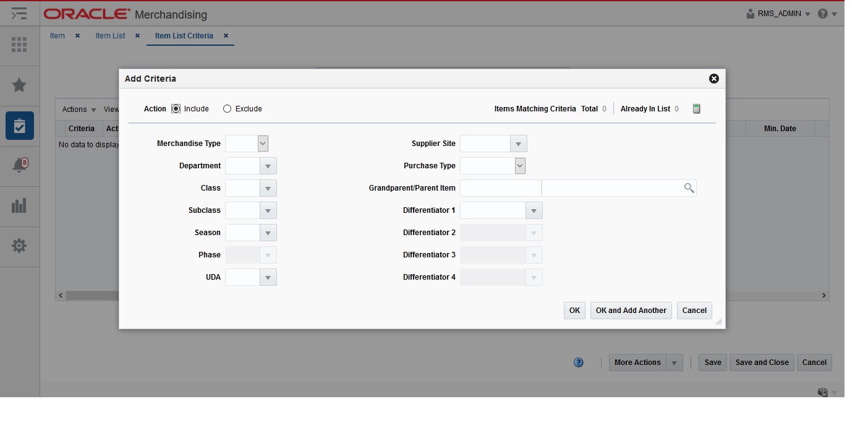Open the Favorites star in the sidebar
The width and height of the screenshot is (868, 443).
tap(19, 85)
